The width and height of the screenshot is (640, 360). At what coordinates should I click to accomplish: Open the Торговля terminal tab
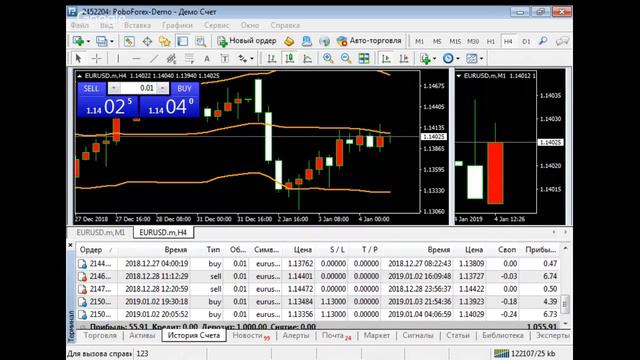tap(100, 336)
